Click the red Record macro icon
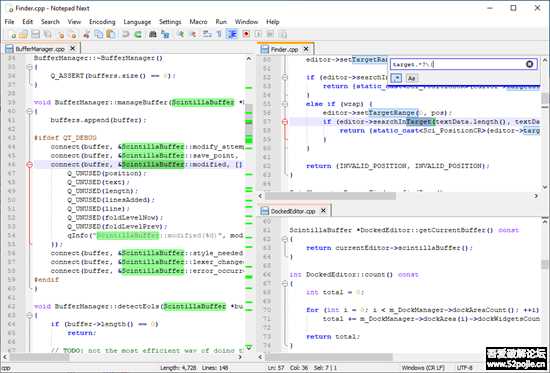550x373 pixels. click(246, 34)
